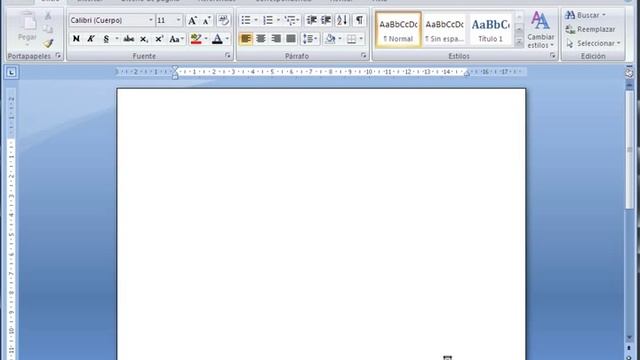Open the font size dropdown arrow

pos(178,20)
